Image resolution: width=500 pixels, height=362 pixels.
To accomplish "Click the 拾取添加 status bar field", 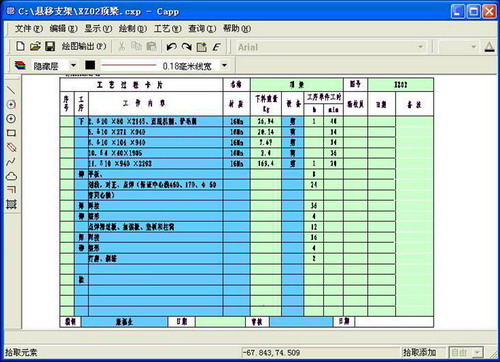I will click(423, 352).
